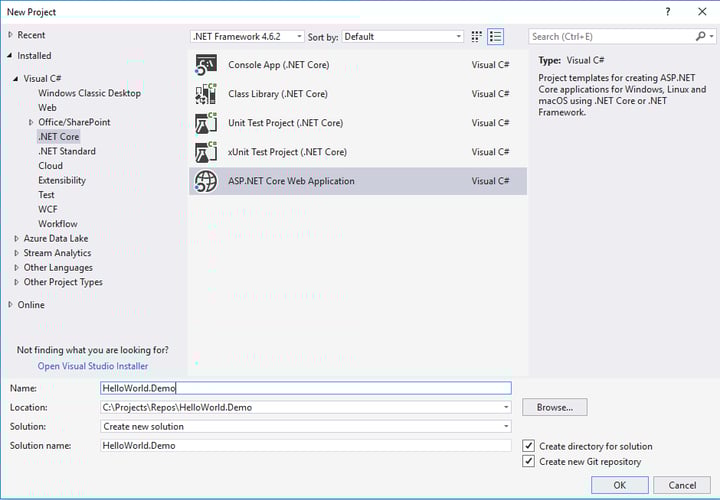720x500 pixels.
Task: Expand the Office/SharePoint node
Action: click(31, 122)
